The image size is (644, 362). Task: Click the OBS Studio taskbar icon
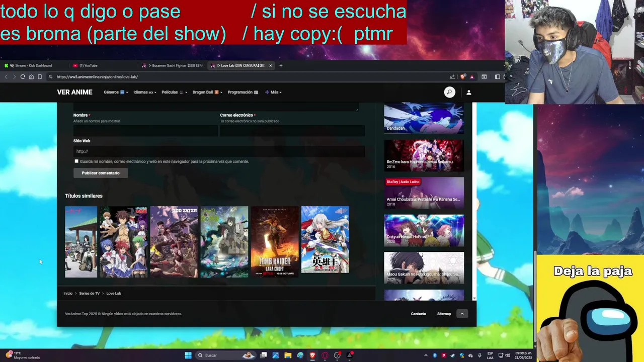coord(337,355)
